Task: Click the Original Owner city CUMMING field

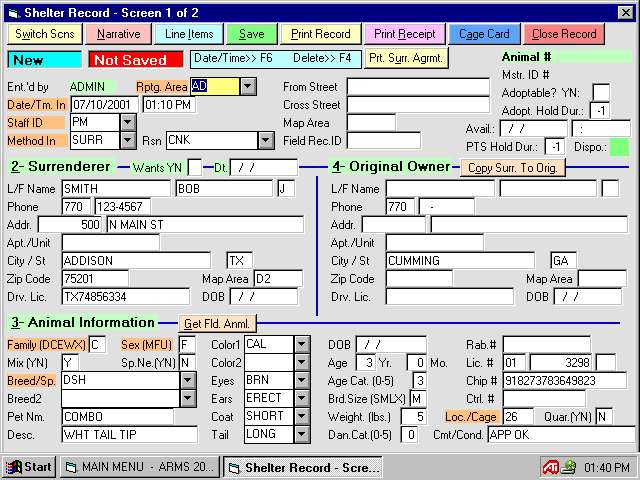Action: pyautogui.click(x=460, y=260)
